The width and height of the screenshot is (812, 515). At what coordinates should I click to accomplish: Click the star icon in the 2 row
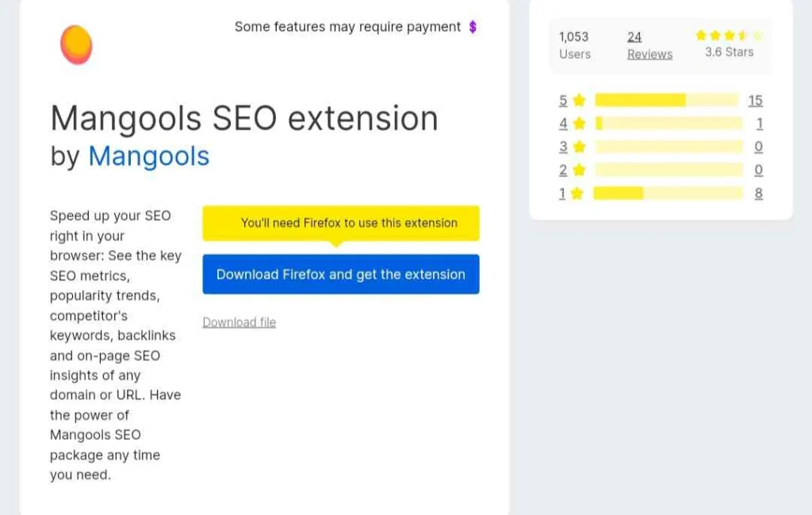580,170
